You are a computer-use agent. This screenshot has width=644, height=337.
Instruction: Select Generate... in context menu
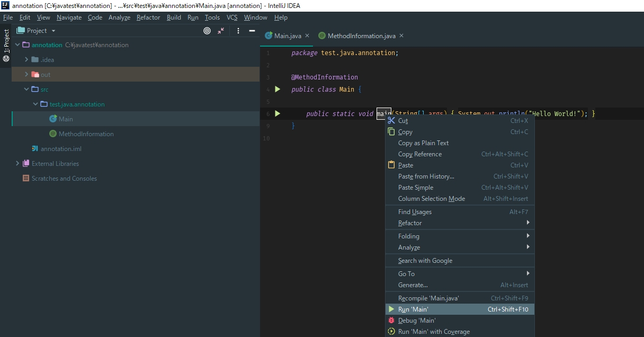pos(460,285)
